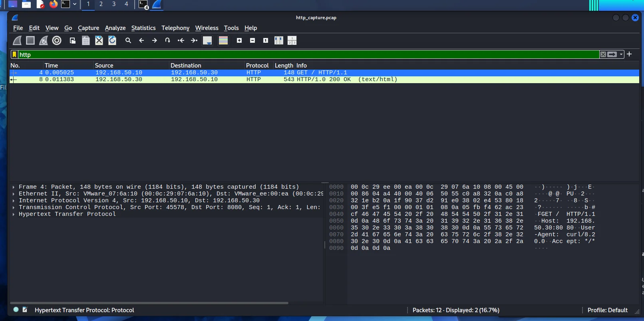Open capture file properties status icon
The width and height of the screenshot is (644, 321).
[25, 309]
